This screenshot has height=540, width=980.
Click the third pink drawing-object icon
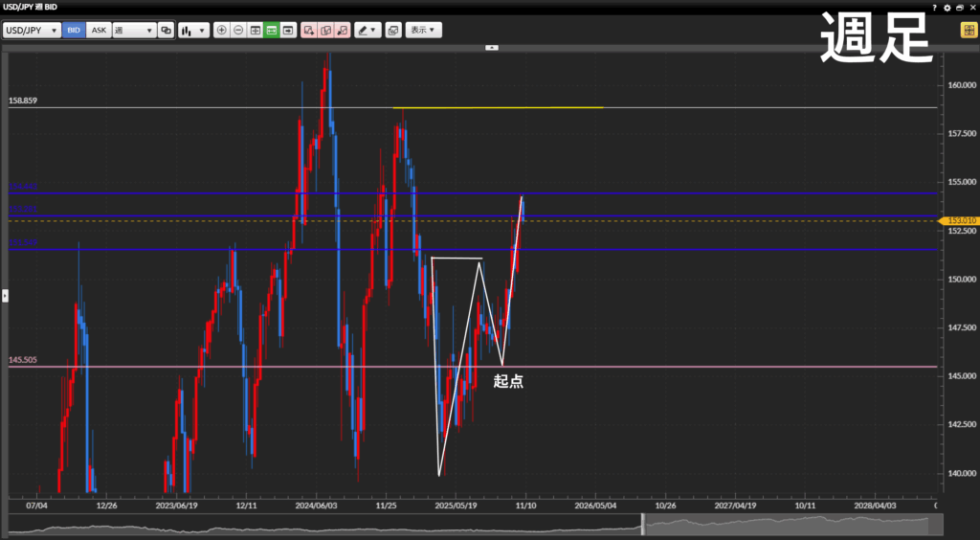(x=343, y=31)
